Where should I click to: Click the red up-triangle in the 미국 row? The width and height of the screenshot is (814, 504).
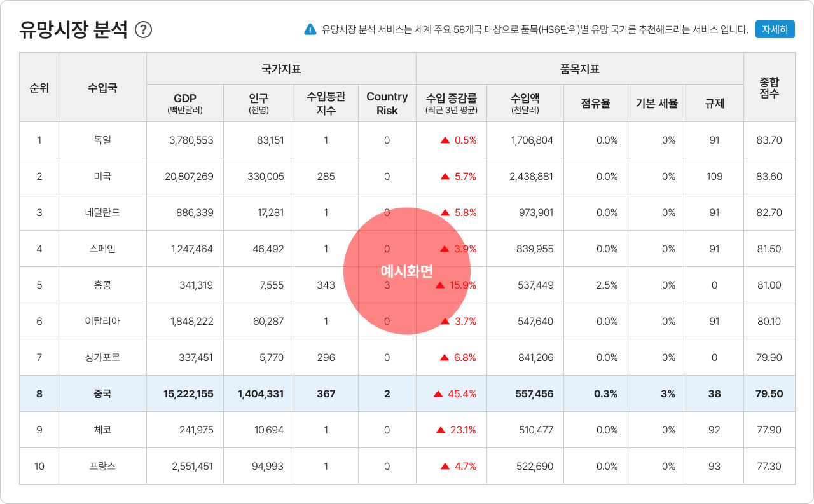(x=445, y=176)
